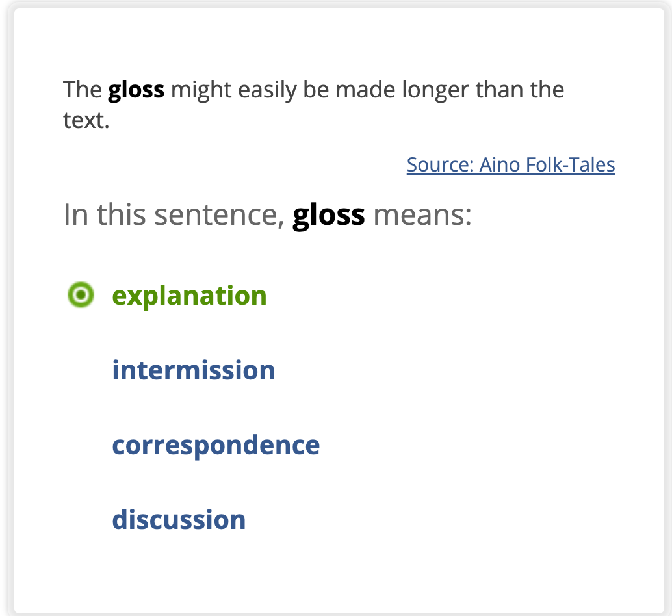This screenshot has width=672, height=616.
Task: Choose the answer 'explanation'
Action: pos(189,296)
